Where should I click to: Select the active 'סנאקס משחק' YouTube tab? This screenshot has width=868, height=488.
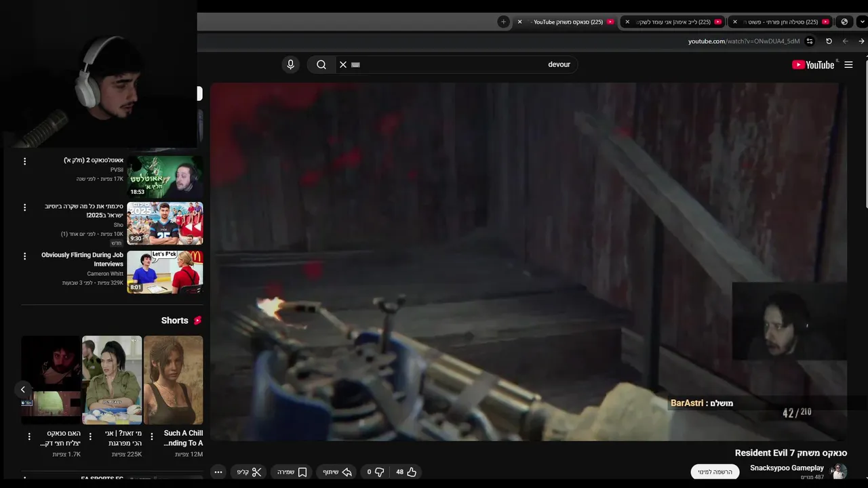[x=566, y=22]
